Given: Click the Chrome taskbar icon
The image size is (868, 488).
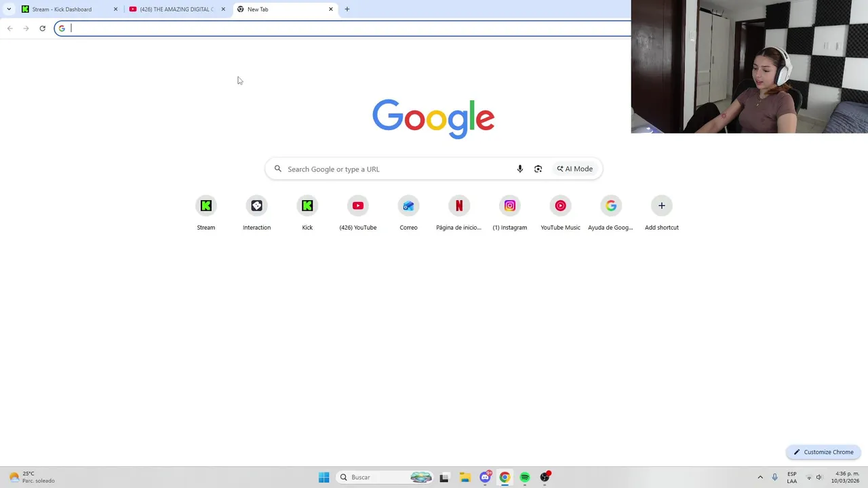Looking at the screenshot, I should tap(505, 477).
